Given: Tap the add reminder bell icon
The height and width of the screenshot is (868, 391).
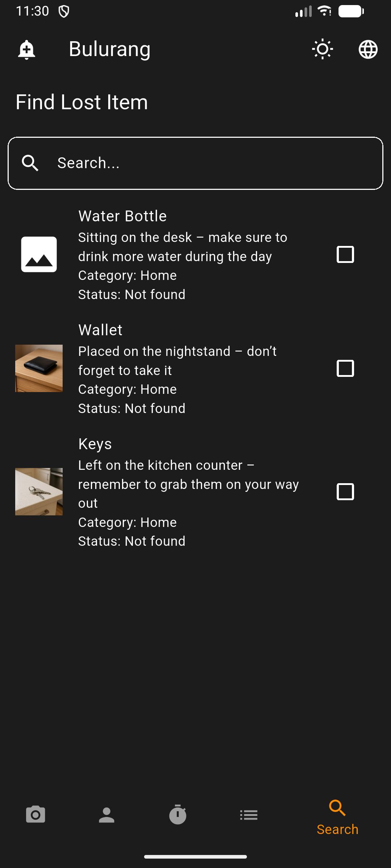Looking at the screenshot, I should [x=26, y=49].
